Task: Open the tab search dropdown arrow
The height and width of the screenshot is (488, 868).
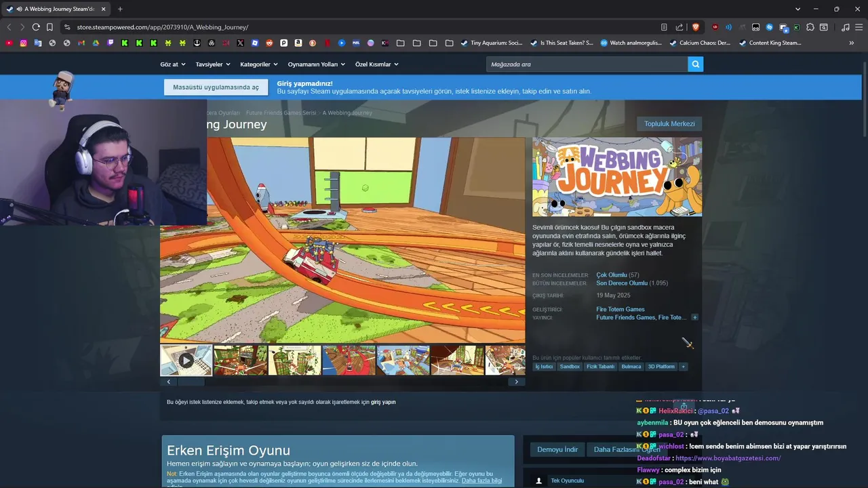Action: point(797,9)
